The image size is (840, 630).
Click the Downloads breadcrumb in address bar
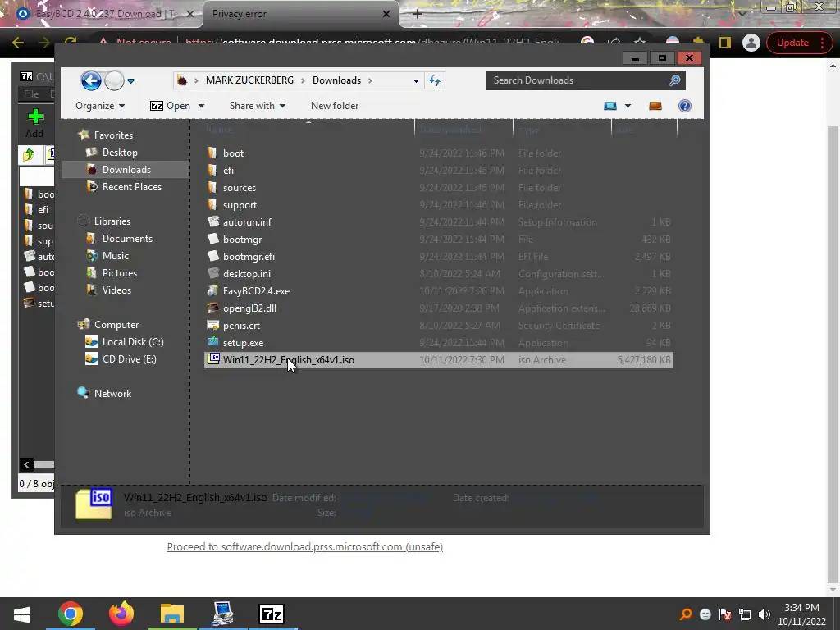[336, 80]
